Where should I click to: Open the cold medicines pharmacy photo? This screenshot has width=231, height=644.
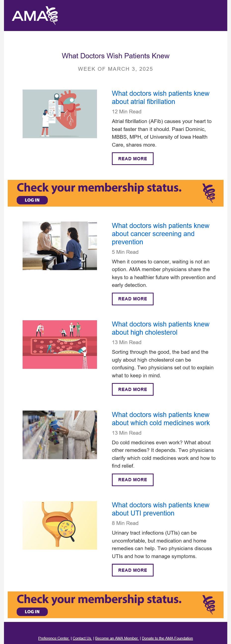[60, 435]
